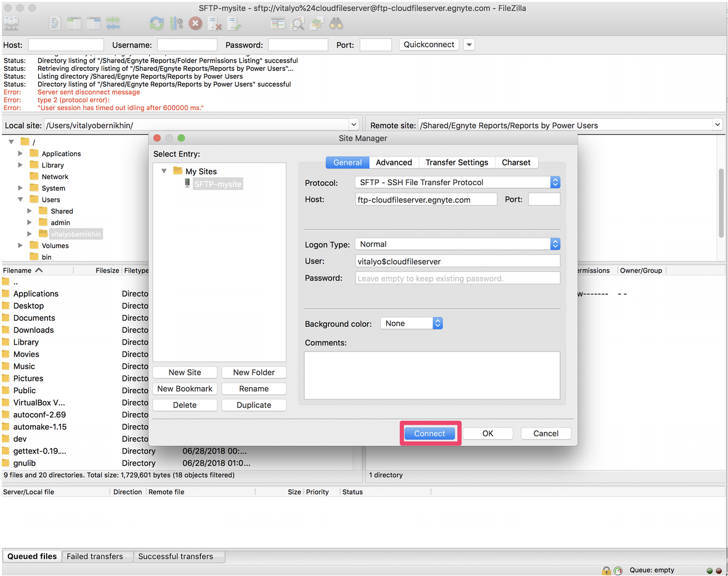Viewport: 728px width, 576px height.
Task: Toggle the transfer queue display icon
Action: click(x=113, y=23)
